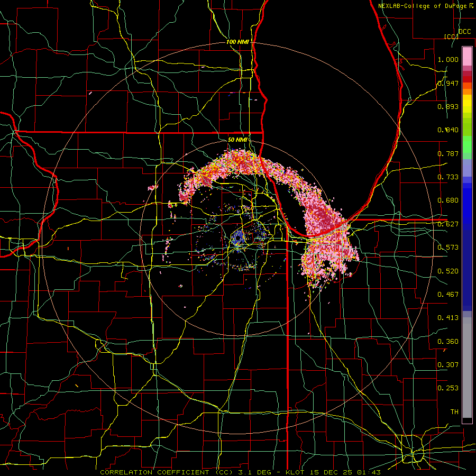Click the 0.520 scale value

click(x=448, y=271)
